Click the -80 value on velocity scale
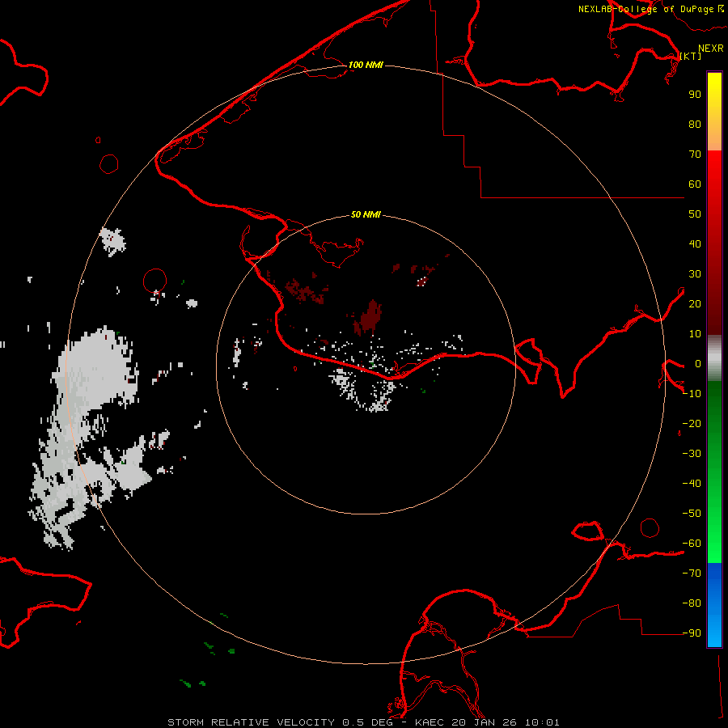The height and width of the screenshot is (728, 728). 692,603
